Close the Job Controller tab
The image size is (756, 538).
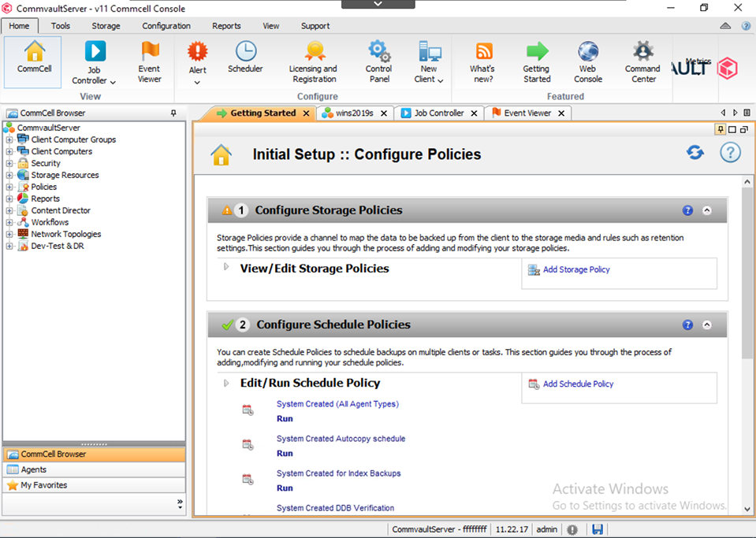point(474,113)
